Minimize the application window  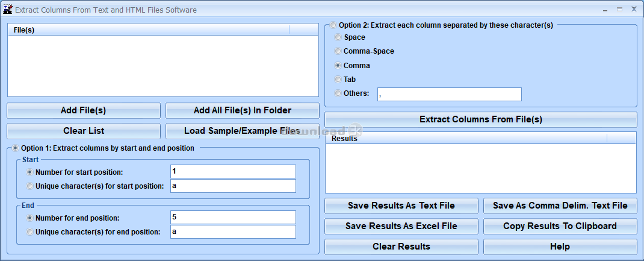click(x=606, y=9)
